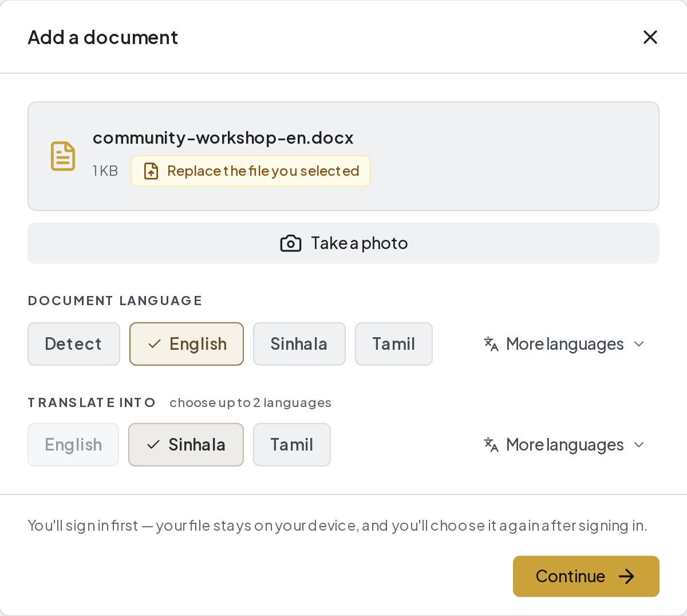Click the translate icon in the document language row
The image size is (687, 616).
pos(491,344)
